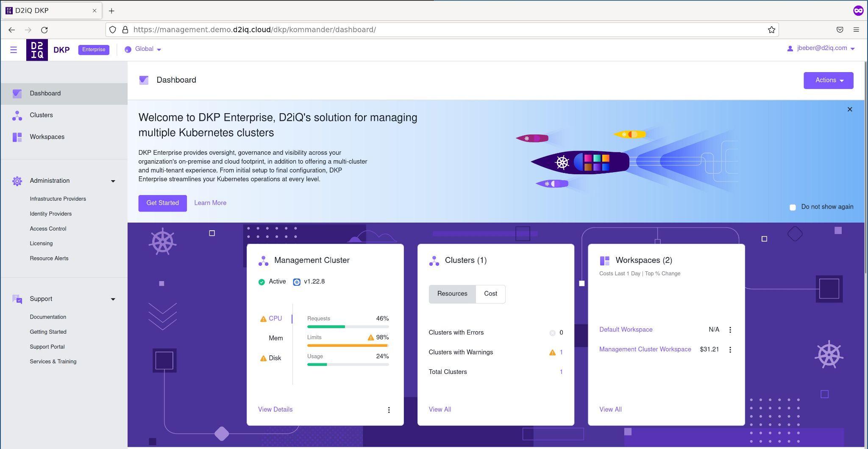Open Support Portal menu item
This screenshot has height=449, width=868.
(x=47, y=347)
